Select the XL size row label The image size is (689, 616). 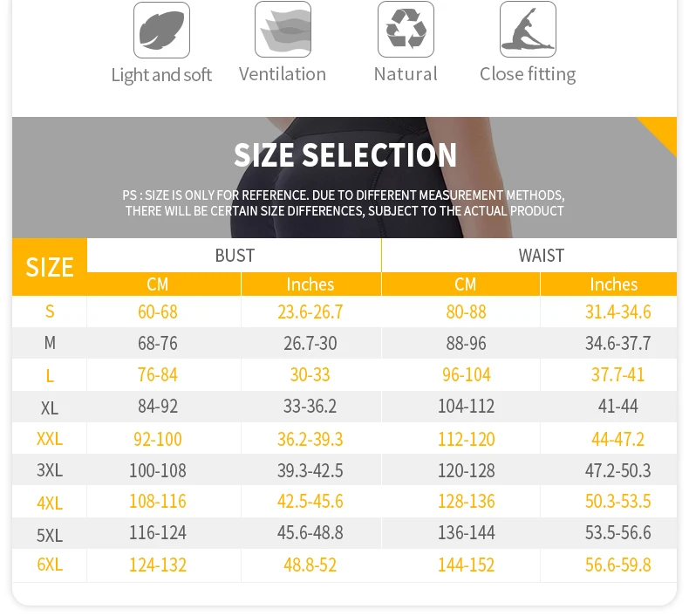[50, 408]
